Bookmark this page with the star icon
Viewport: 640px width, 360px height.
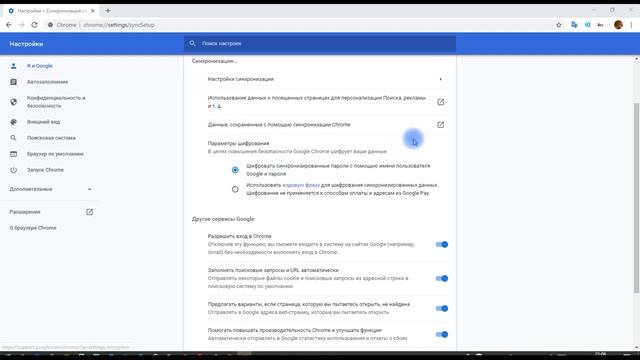tap(559, 25)
